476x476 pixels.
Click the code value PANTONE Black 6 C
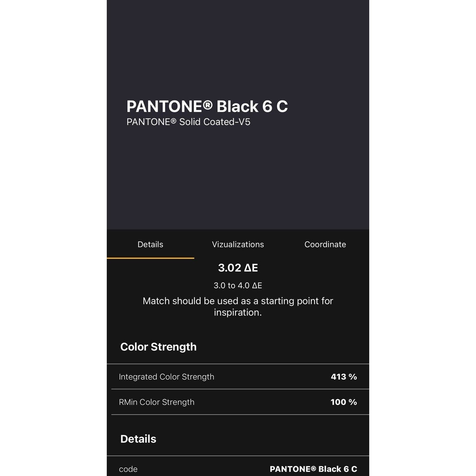point(313,469)
